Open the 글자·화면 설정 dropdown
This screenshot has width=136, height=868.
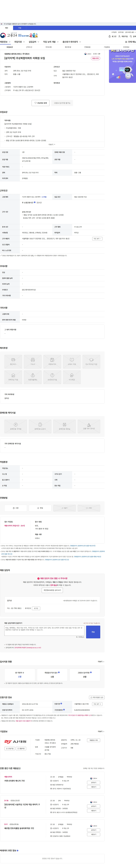point(131,32)
